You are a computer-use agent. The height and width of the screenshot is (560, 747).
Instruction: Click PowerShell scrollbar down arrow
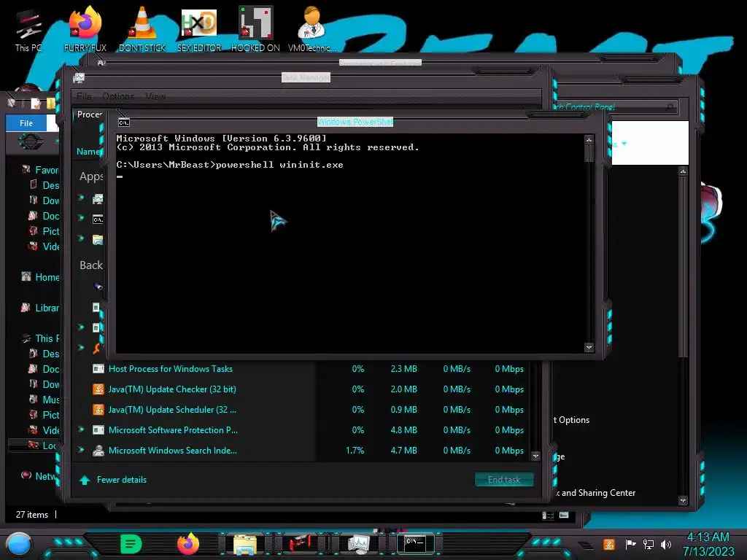coord(589,348)
